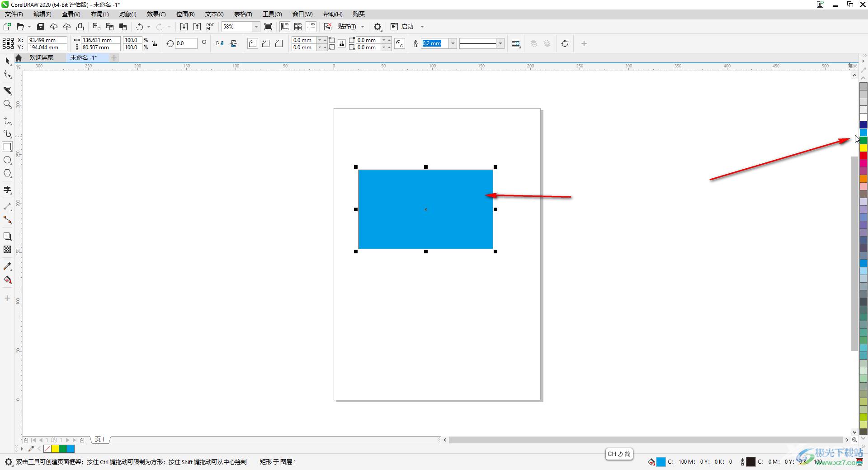868x470 pixels.
Task: Select the Interactive fill tool
Action: (7, 280)
